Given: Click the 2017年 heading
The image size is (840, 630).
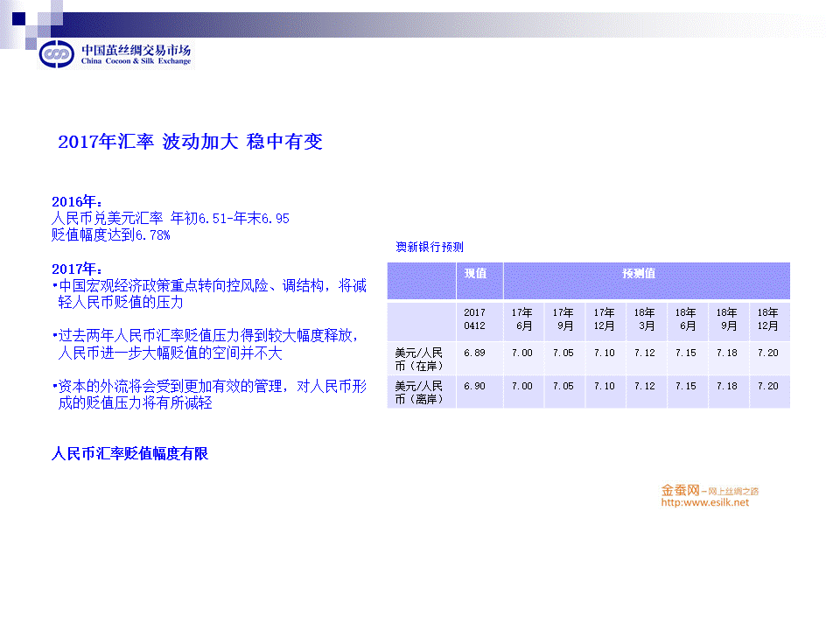Looking at the screenshot, I should coord(77,268).
